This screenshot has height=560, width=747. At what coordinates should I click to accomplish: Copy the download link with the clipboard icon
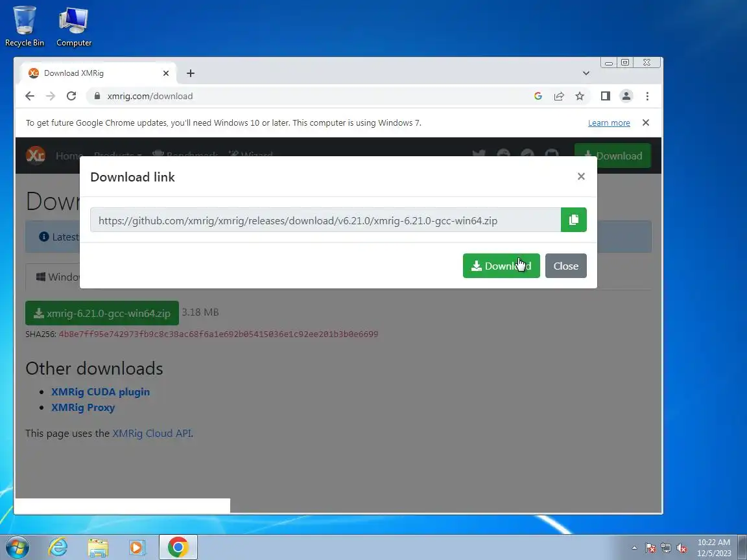click(574, 220)
